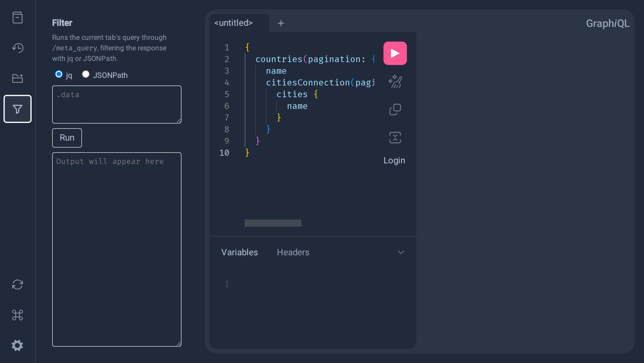Click 'name' on line 3
The width and height of the screenshot is (644, 363).
coord(276,71)
